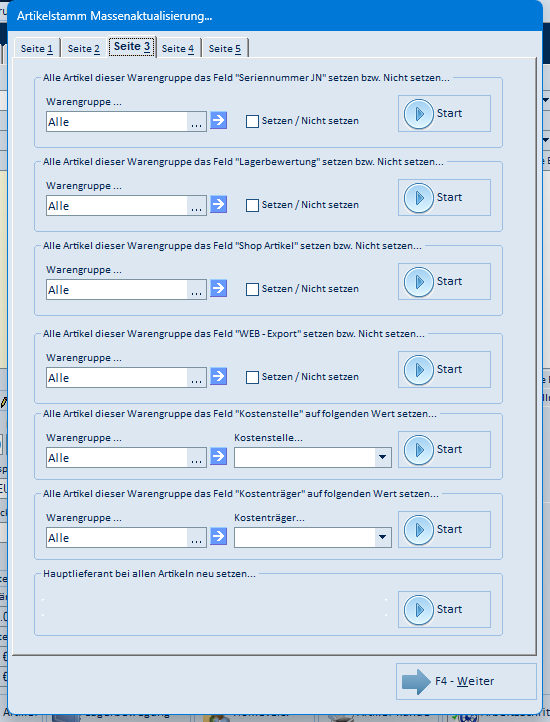Open the Seite 1 tab
The image size is (550, 722).
[37, 48]
